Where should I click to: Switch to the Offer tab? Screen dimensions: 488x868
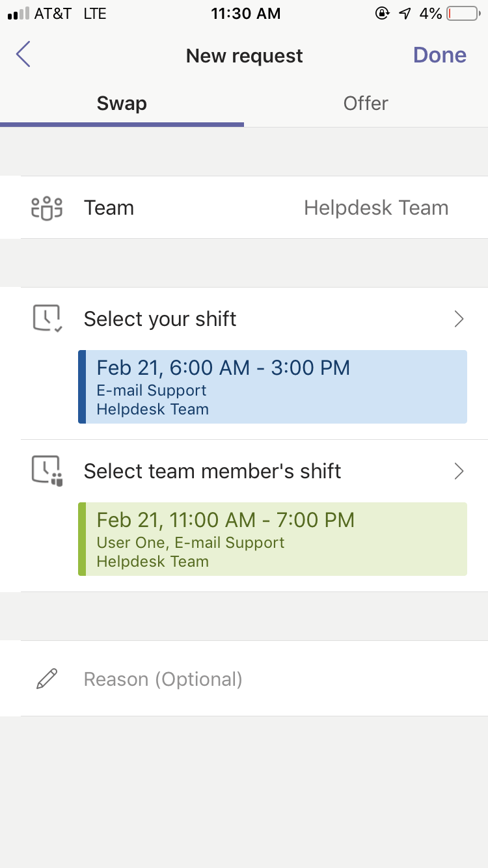click(366, 104)
